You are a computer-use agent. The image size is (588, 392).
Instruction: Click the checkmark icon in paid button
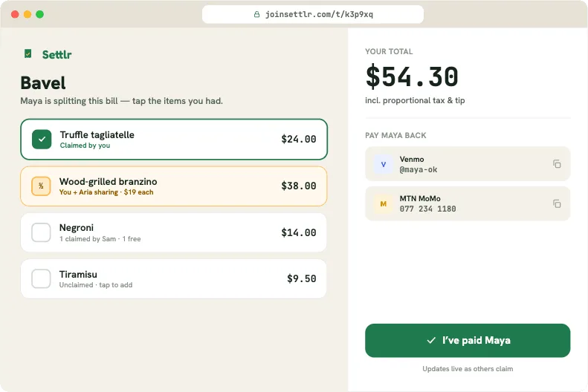[x=431, y=340]
